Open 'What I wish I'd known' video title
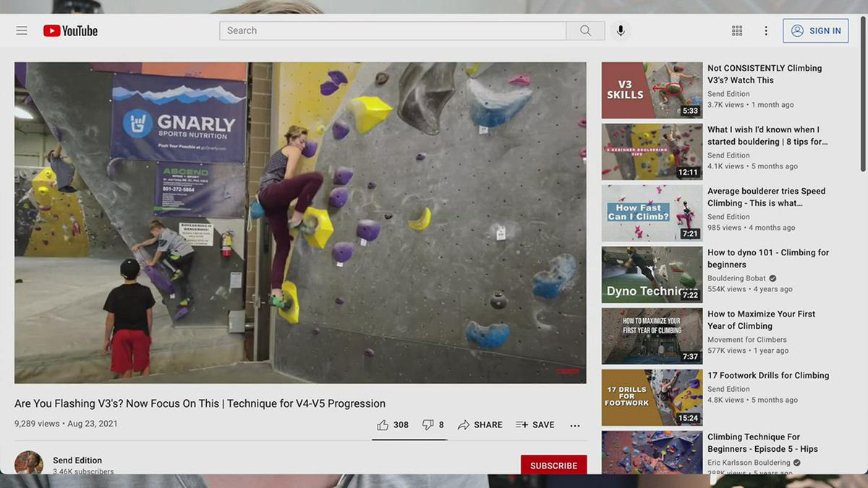This screenshot has width=868, height=488. pos(767,135)
